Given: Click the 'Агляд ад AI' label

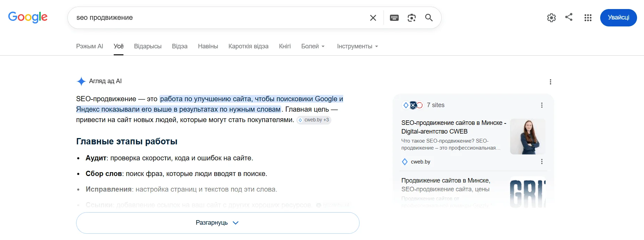Looking at the screenshot, I should click(105, 81).
